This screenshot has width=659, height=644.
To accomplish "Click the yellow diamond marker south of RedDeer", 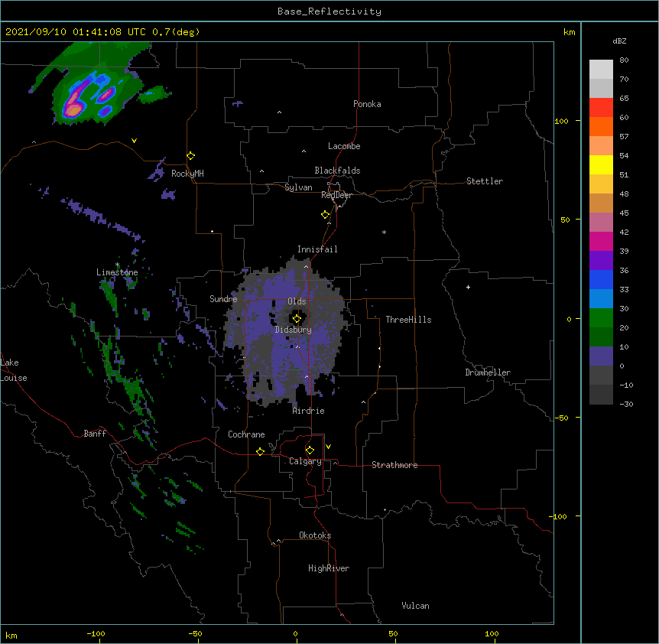I will [x=325, y=215].
